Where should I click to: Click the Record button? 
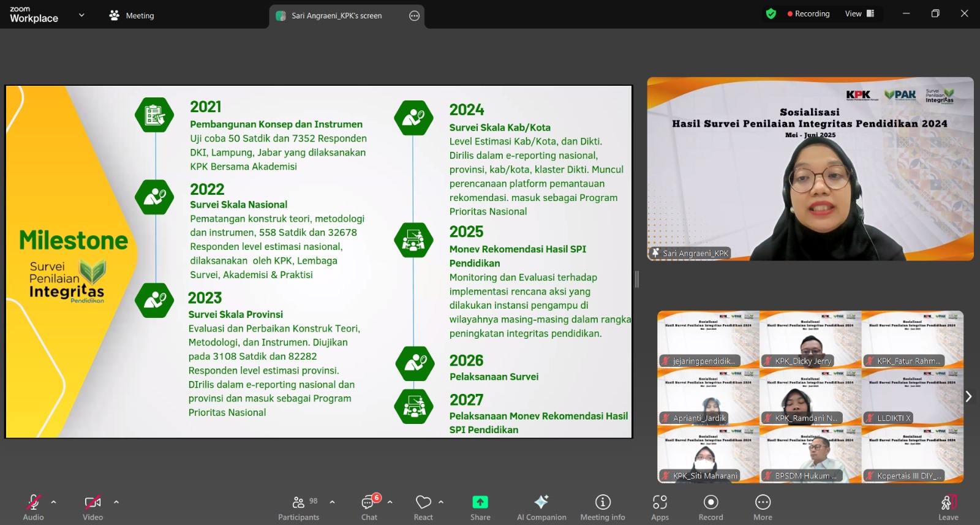[710, 508]
